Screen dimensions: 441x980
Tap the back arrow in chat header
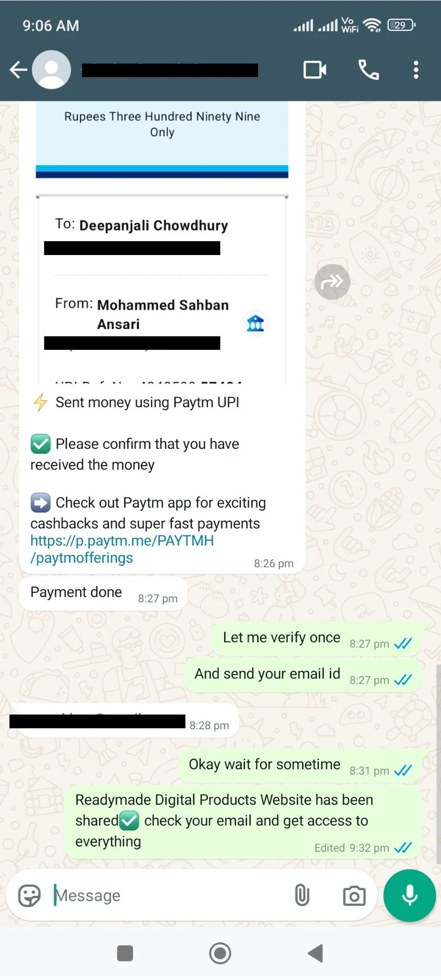(18, 70)
